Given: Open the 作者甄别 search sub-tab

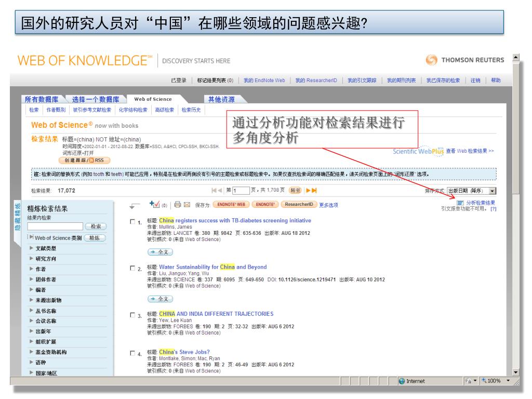Looking at the screenshot, I should click(56, 110).
